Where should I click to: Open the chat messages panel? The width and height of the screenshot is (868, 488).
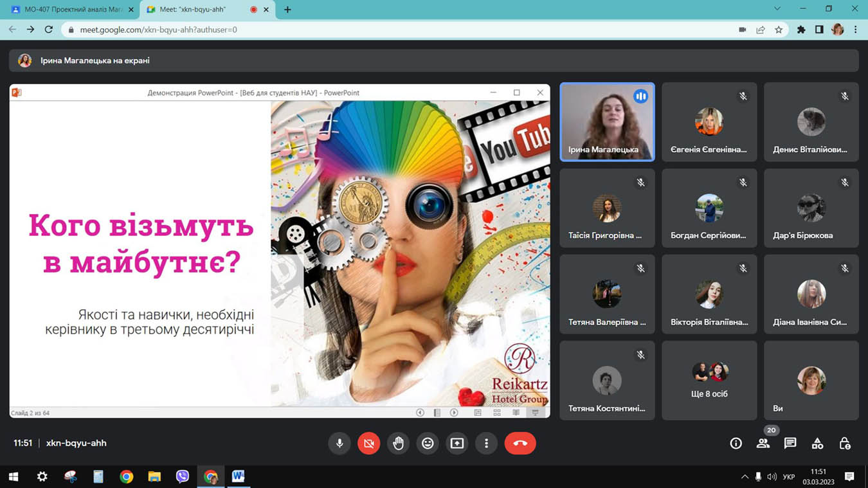[x=790, y=443]
